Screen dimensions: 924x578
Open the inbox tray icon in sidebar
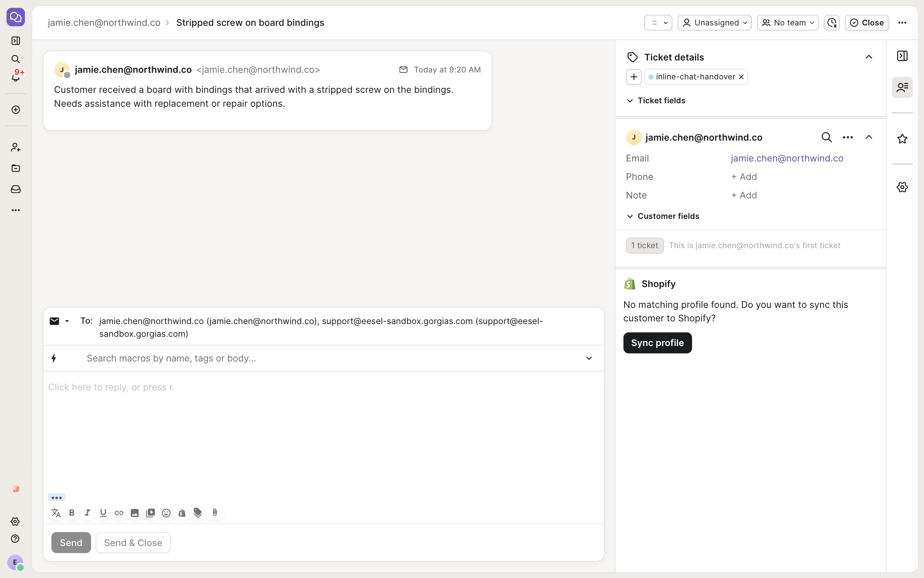pyautogui.click(x=15, y=189)
